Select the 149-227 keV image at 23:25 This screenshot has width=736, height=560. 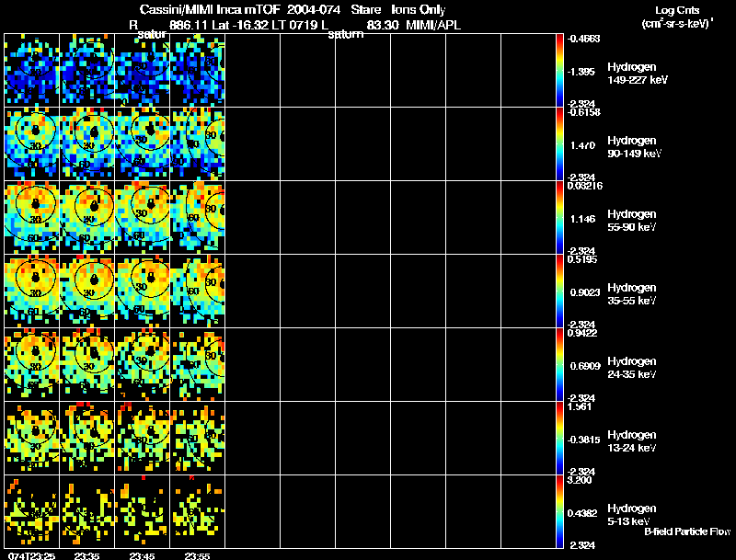tap(32, 71)
